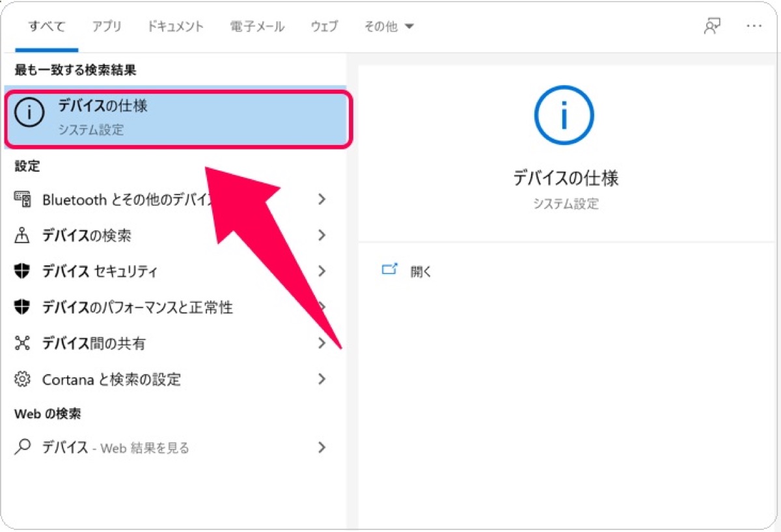Click shield icon beside デバイス セキュリティ
Viewport: 781px width, 532px height.
point(23,271)
